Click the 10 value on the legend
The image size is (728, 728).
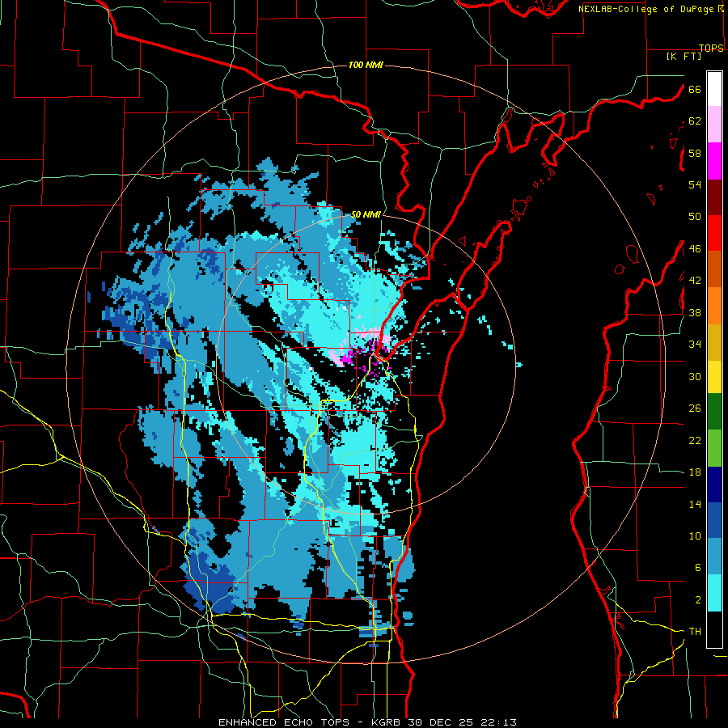point(695,535)
